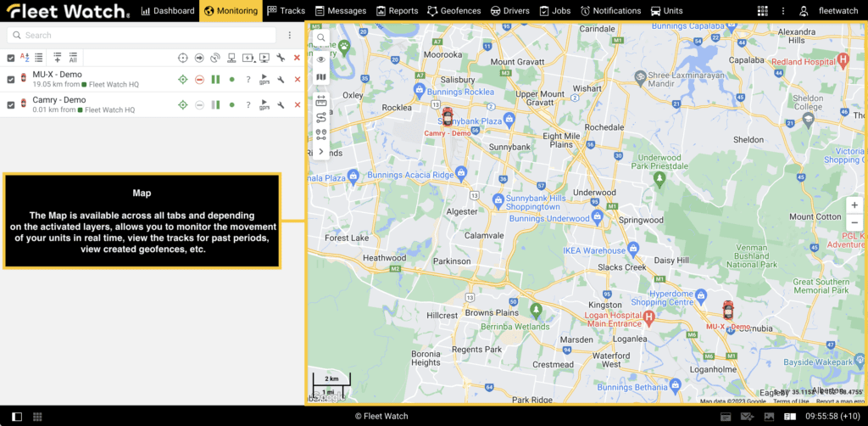This screenshot has height=426, width=868.
Task: Uncheck the Camry - Demo checkbox
Action: [11, 105]
